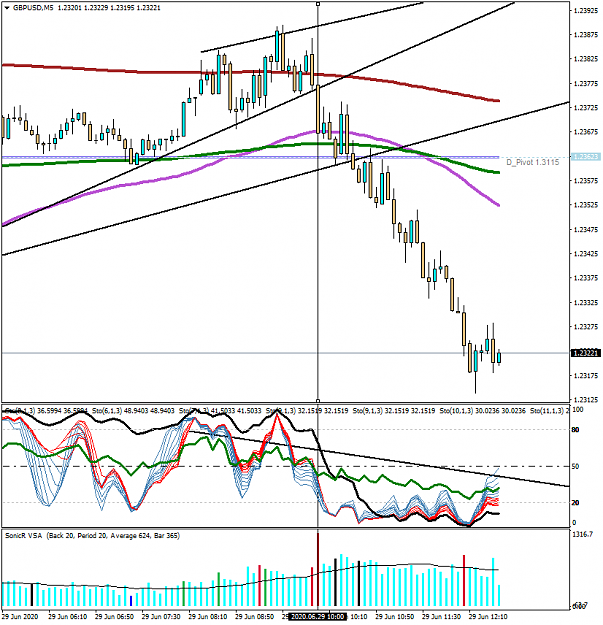Click the 1.23775 price scale label
The width and height of the screenshot is (603, 625).
coord(586,83)
